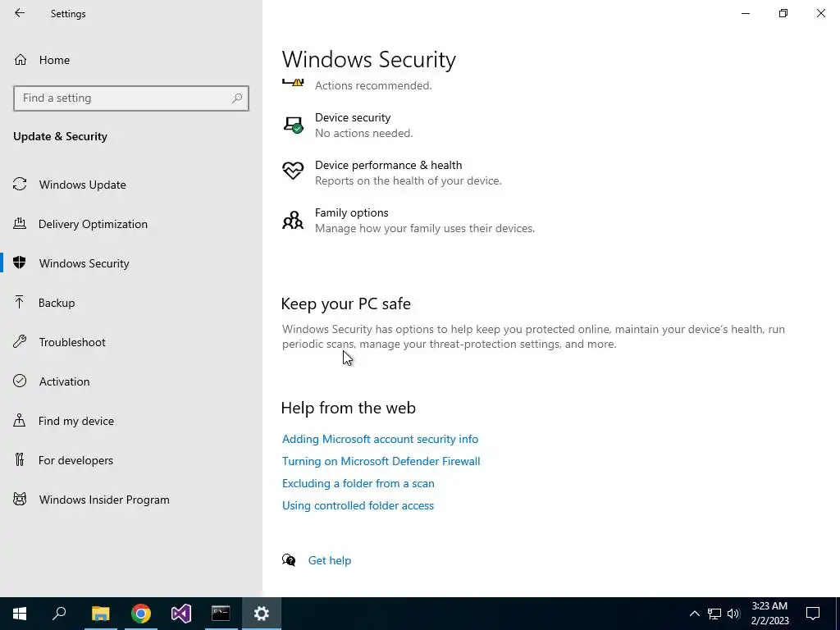Click the Windows Insider Program cat icon
This screenshot has height=630, width=840.
20,500
